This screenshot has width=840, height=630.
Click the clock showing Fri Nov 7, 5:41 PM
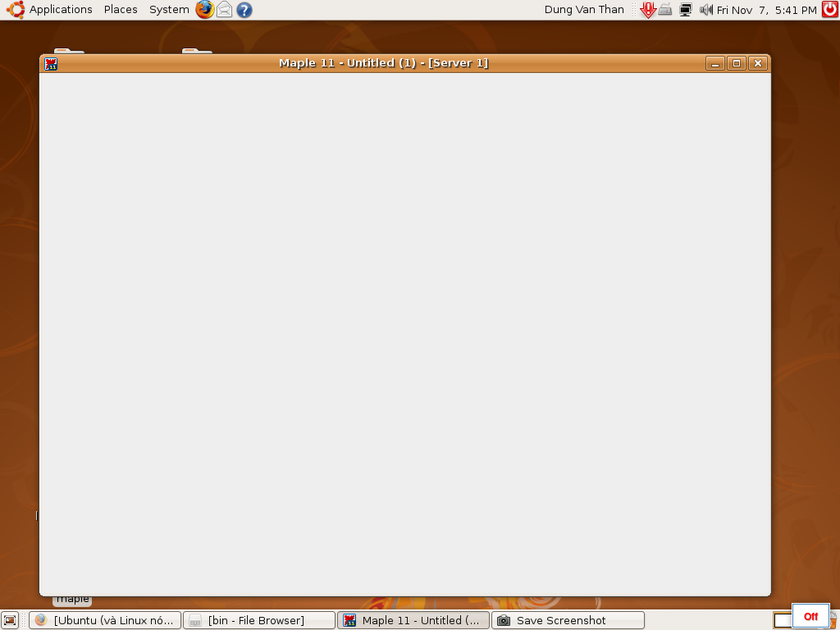(767, 10)
